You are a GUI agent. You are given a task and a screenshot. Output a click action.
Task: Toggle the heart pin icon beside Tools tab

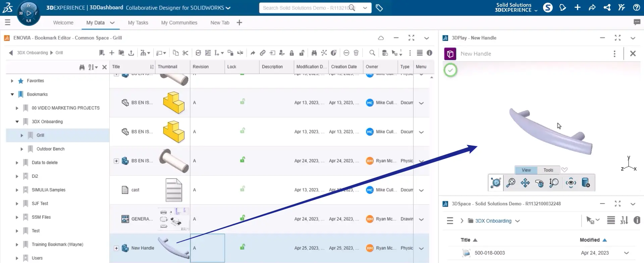[565, 170]
